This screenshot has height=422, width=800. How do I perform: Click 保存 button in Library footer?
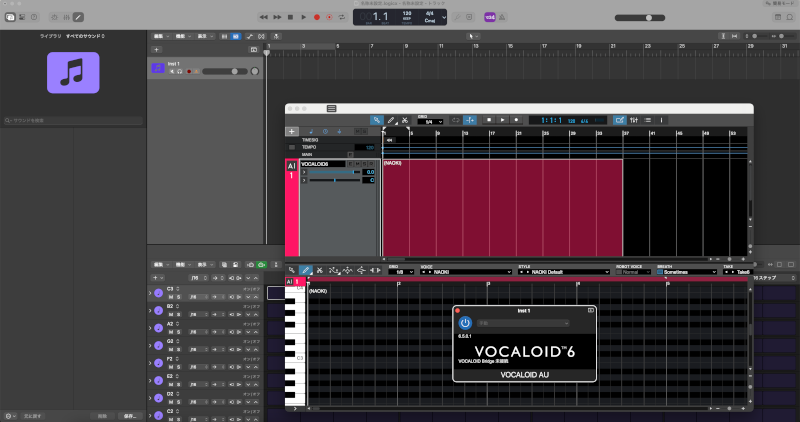[x=130, y=416]
